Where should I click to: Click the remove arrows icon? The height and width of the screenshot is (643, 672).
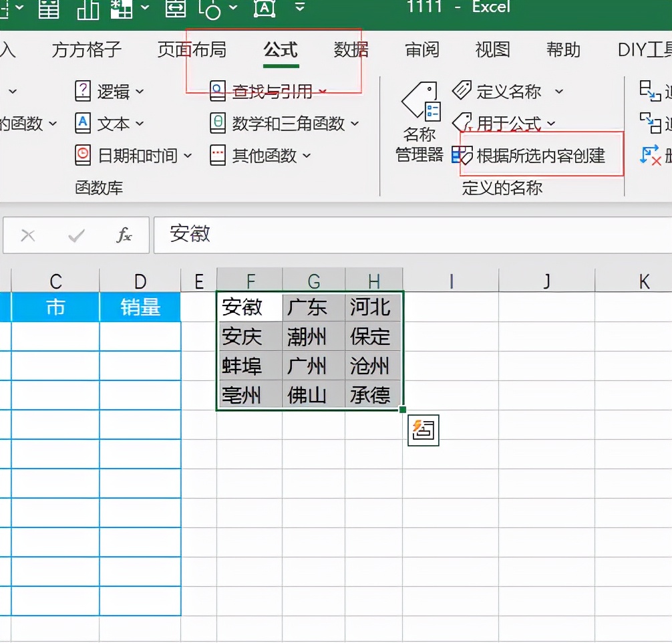pyautogui.click(x=650, y=155)
